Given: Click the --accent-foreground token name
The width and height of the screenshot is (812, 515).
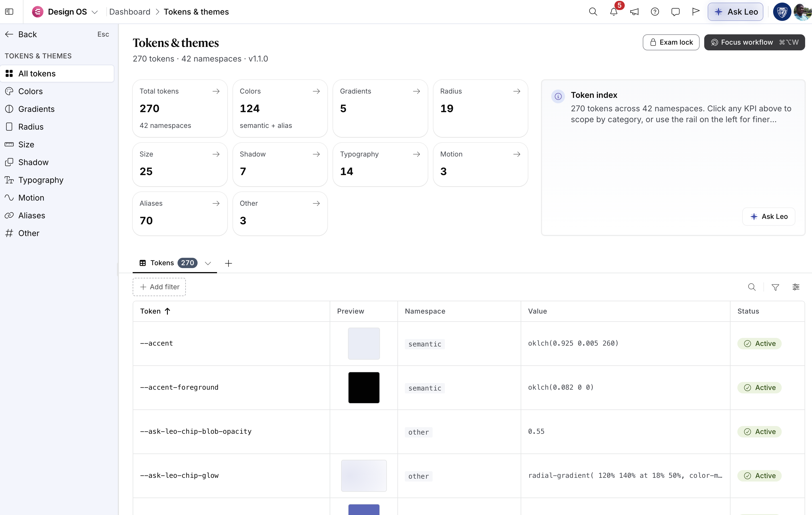Looking at the screenshot, I should click(179, 387).
